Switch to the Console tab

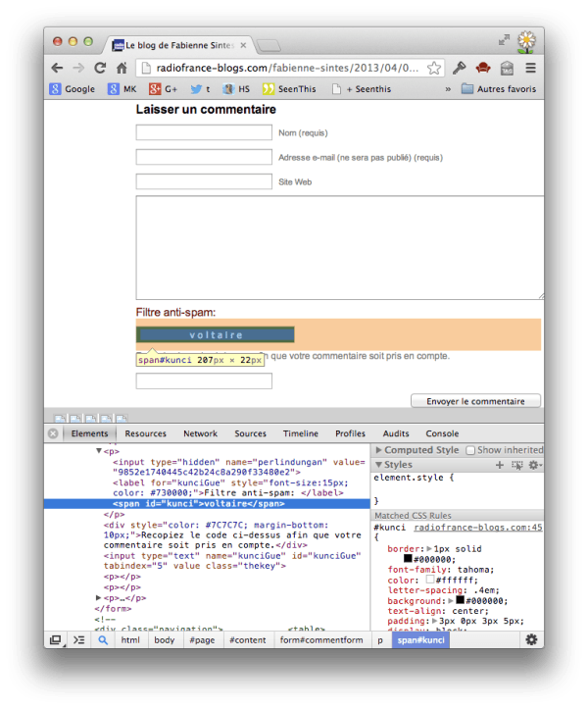442,433
